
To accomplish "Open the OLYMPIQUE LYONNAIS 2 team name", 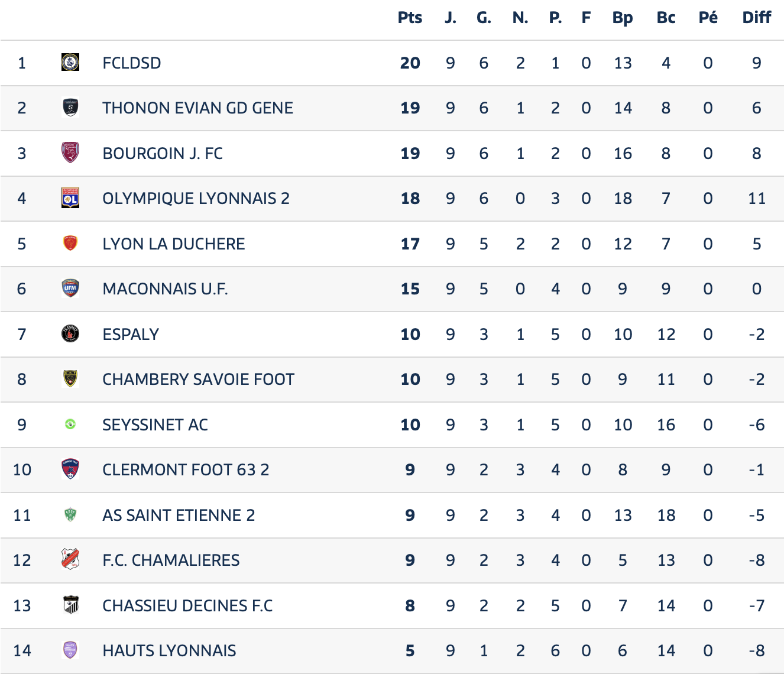I will pyautogui.click(x=196, y=198).
